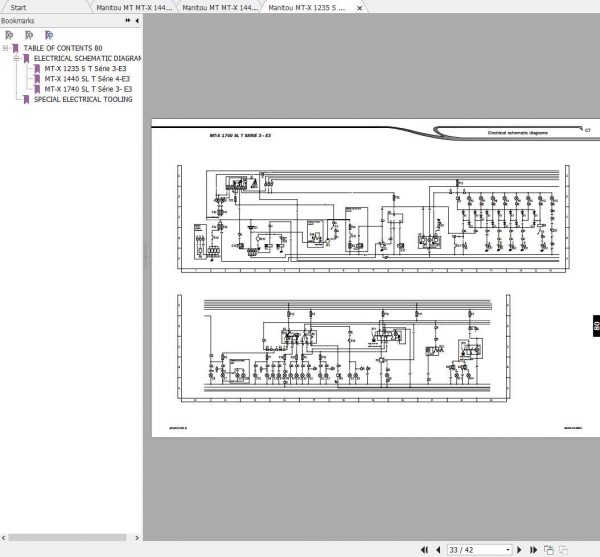
Task: Click bookmark icon beside MT-X 1440 SL T
Action: (37, 79)
